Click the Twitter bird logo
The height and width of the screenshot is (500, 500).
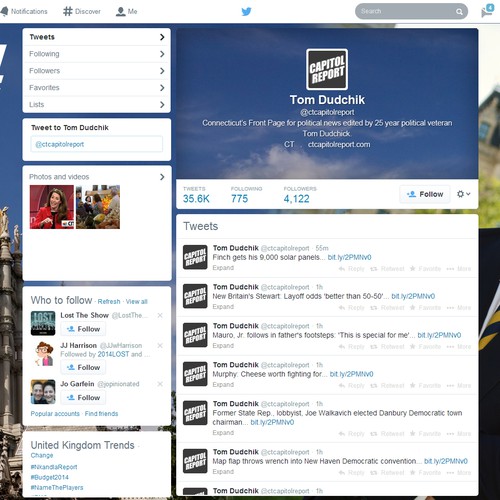pos(246,12)
